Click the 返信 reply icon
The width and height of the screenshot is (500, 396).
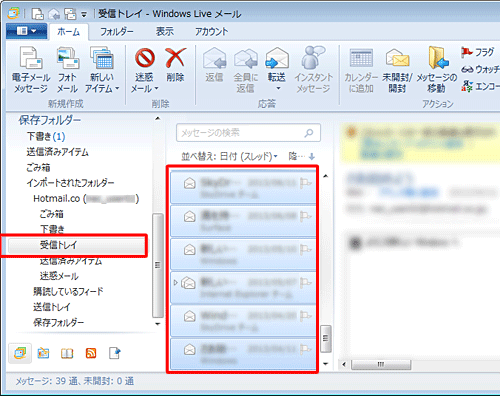coord(214,65)
